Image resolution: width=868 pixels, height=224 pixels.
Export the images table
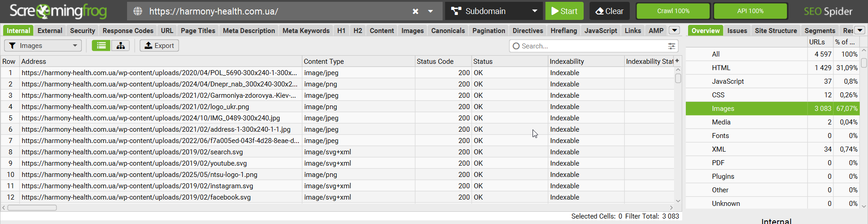[x=159, y=45]
